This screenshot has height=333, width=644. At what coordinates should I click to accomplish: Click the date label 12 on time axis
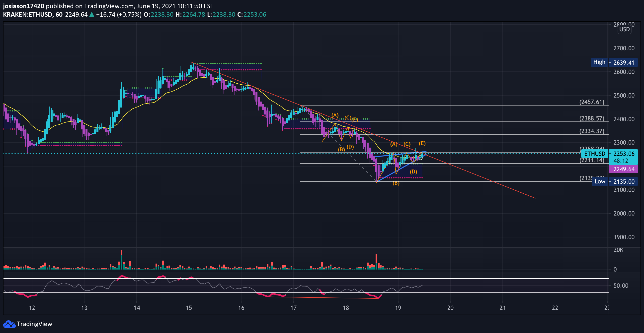point(32,308)
